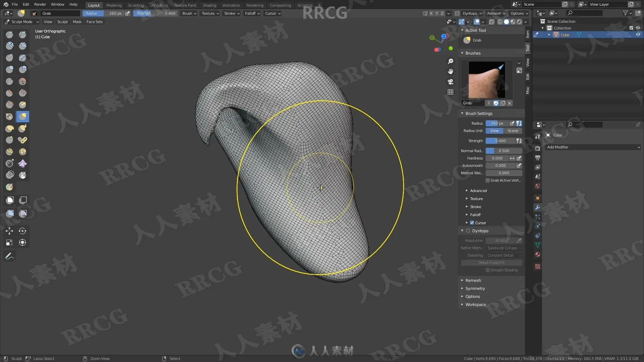Click the viewport zoom magnifier icon
Image resolution: width=644 pixels, height=362 pixels.
(x=450, y=61)
